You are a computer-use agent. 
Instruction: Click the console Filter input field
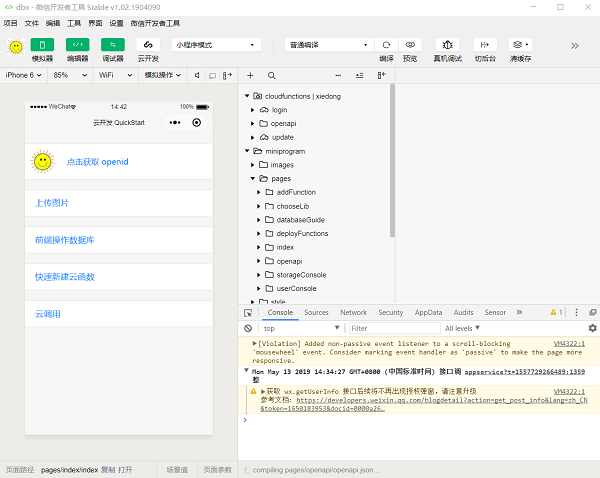(x=395, y=328)
